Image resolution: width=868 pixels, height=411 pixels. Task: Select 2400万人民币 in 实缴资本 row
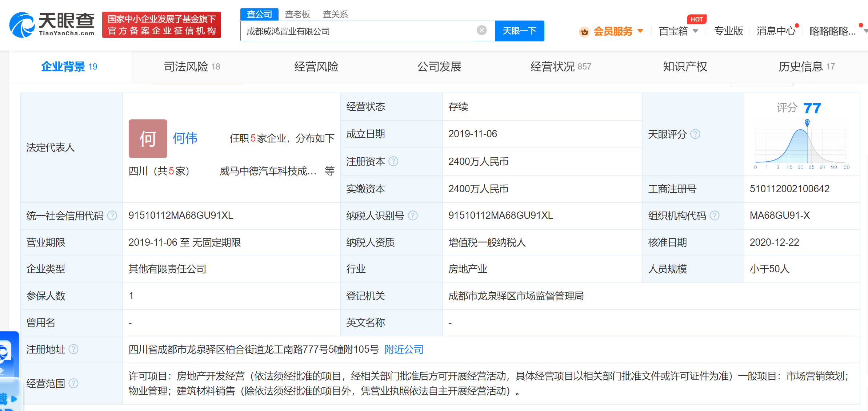[x=478, y=189]
